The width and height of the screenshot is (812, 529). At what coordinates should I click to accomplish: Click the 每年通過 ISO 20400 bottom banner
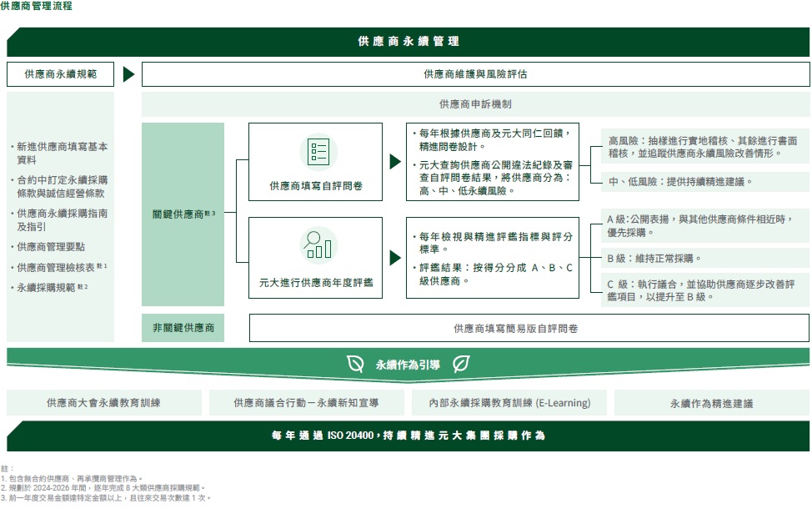(408, 436)
